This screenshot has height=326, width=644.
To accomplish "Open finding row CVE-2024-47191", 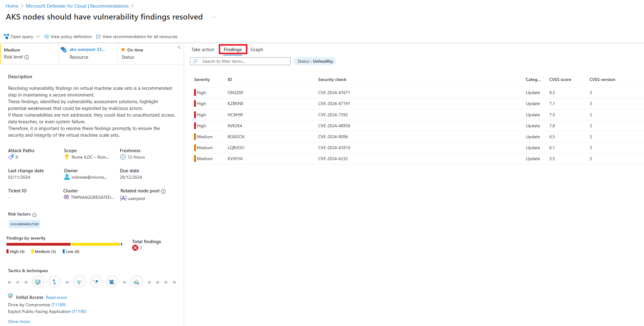I will [417, 103].
